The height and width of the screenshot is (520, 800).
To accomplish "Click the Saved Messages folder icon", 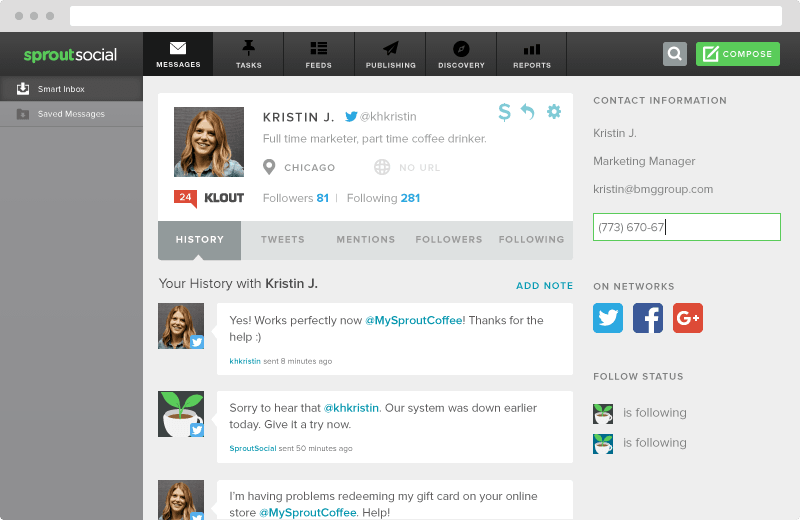I will click(x=23, y=114).
